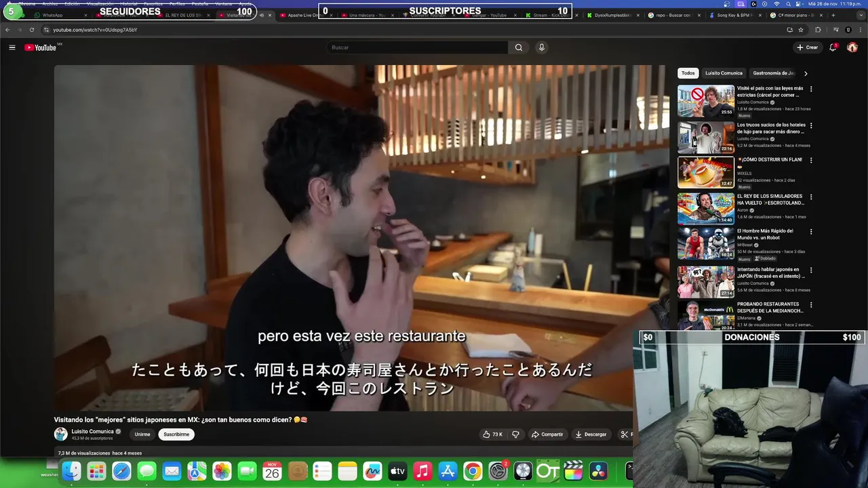Open options for 'Los trucos sucios' video

[x=811, y=125]
